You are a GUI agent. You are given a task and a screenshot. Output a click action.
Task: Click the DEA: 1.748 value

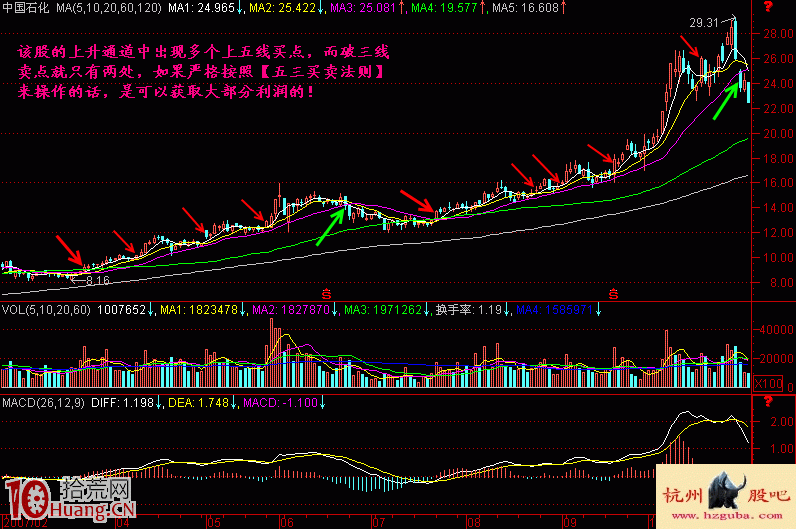coord(198,403)
